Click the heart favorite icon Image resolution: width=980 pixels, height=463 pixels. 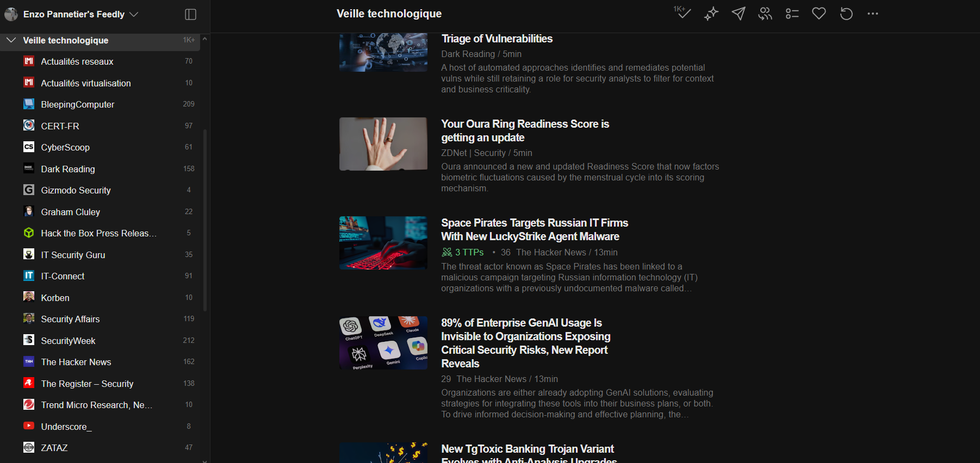click(819, 14)
